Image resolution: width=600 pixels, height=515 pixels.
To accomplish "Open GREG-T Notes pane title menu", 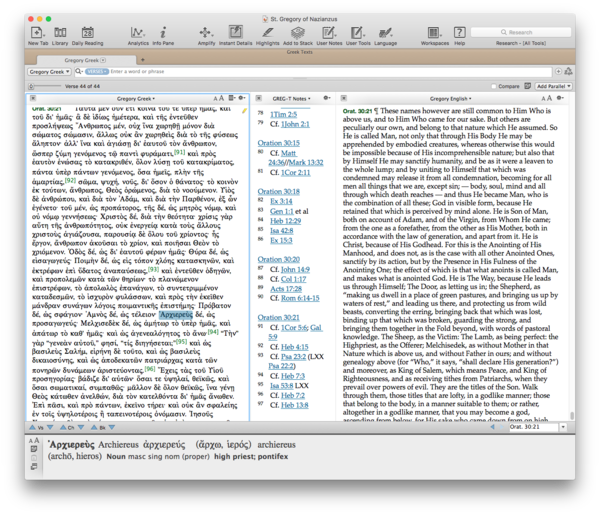I will 292,99.
